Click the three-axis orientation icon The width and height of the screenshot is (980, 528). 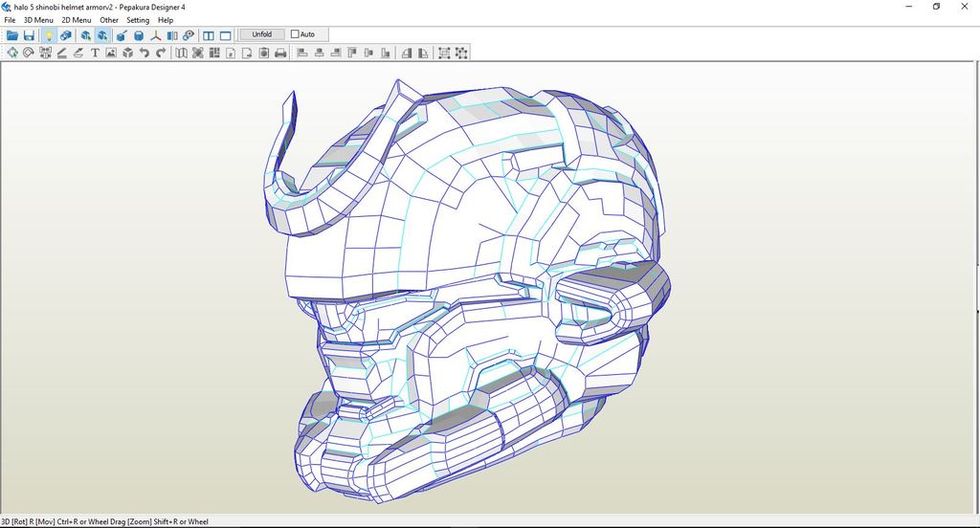156,35
